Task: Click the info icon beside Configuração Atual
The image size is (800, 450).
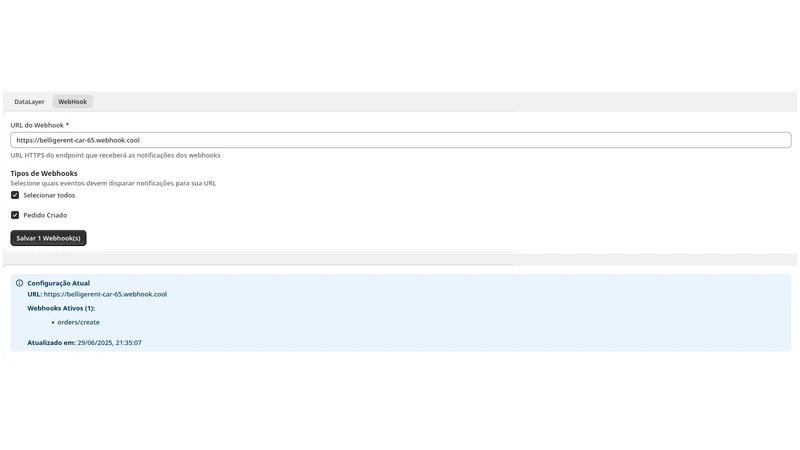Action: [x=19, y=283]
